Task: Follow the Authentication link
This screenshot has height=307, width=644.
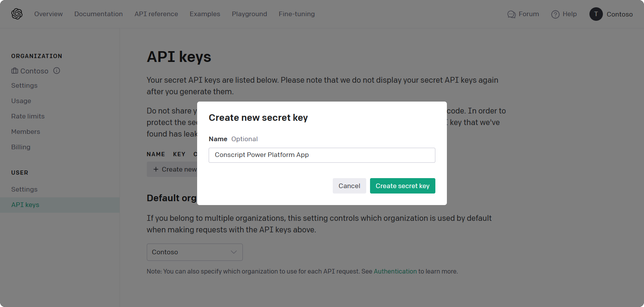Action: pyautogui.click(x=395, y=271)
